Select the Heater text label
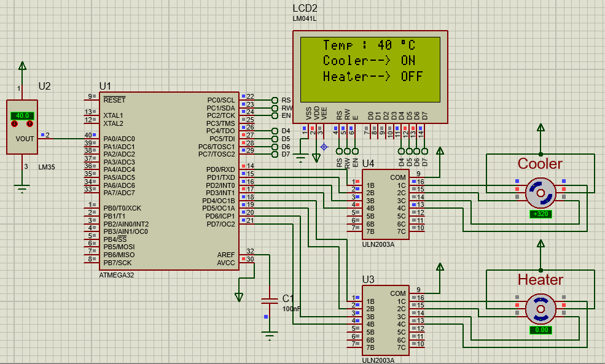 click(x=541, y=279)
